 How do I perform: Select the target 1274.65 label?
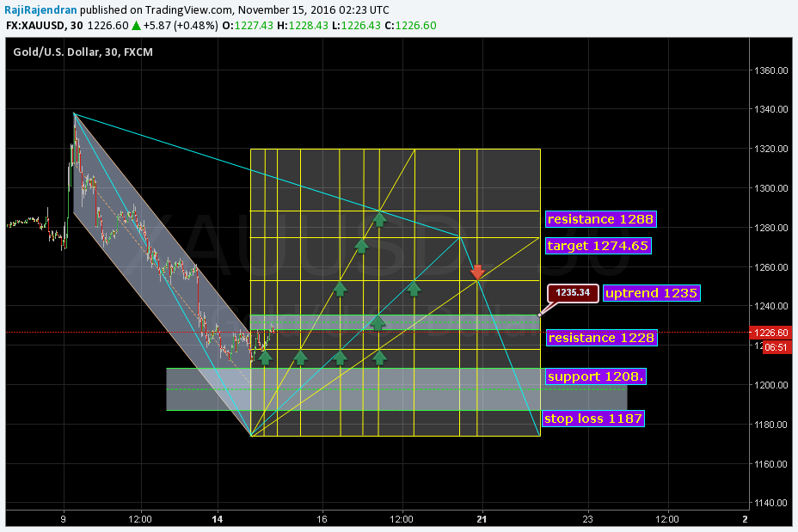click(x=598, y=246)
